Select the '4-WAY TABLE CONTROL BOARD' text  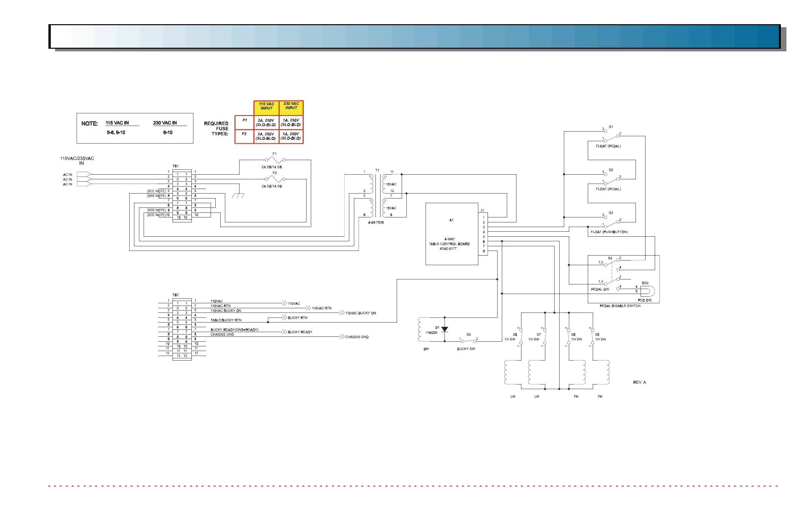pyautogui.click(x=449, y=241)
